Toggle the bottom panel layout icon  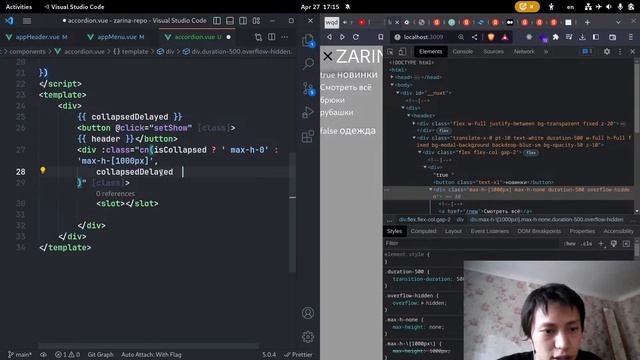230,21
